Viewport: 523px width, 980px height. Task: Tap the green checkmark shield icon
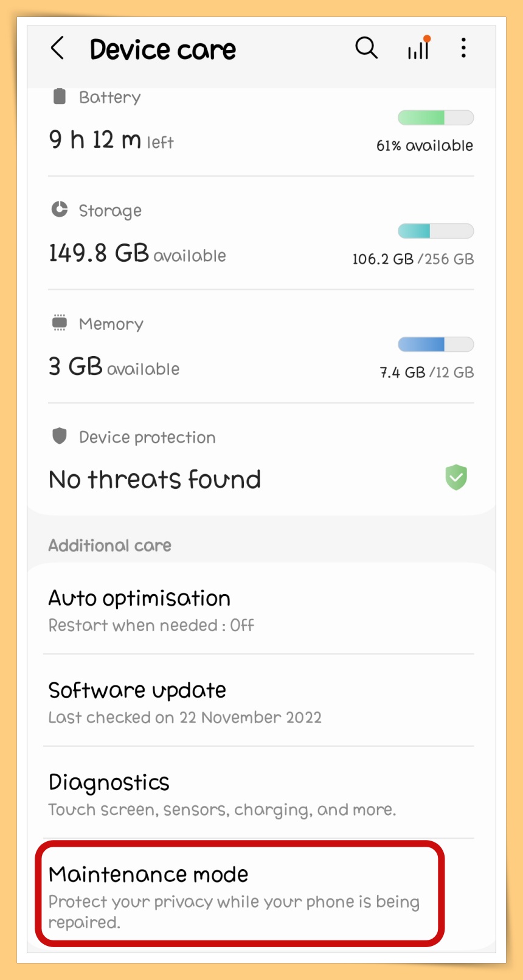pyautogui.click(x=456, y=477)
